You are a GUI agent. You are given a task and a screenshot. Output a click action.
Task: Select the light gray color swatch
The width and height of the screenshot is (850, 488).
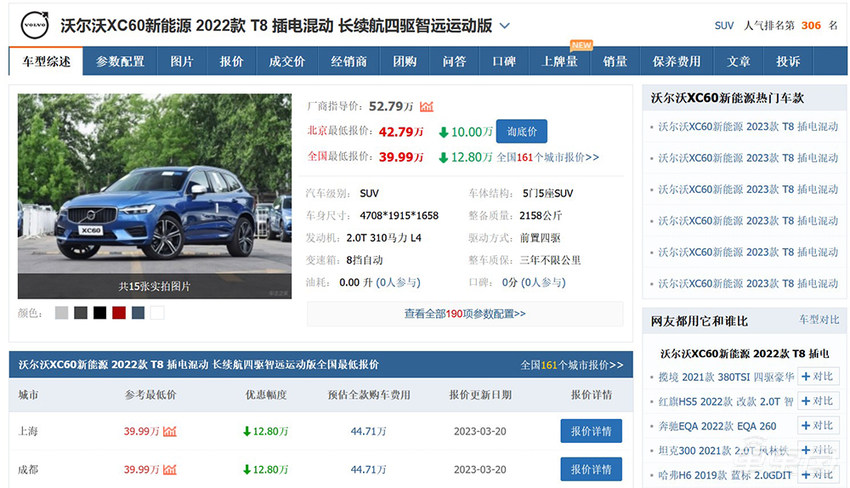(62, 312)
